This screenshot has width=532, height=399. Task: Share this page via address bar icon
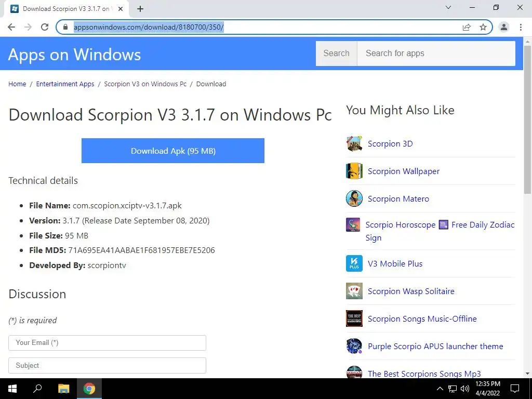(467, 27)
